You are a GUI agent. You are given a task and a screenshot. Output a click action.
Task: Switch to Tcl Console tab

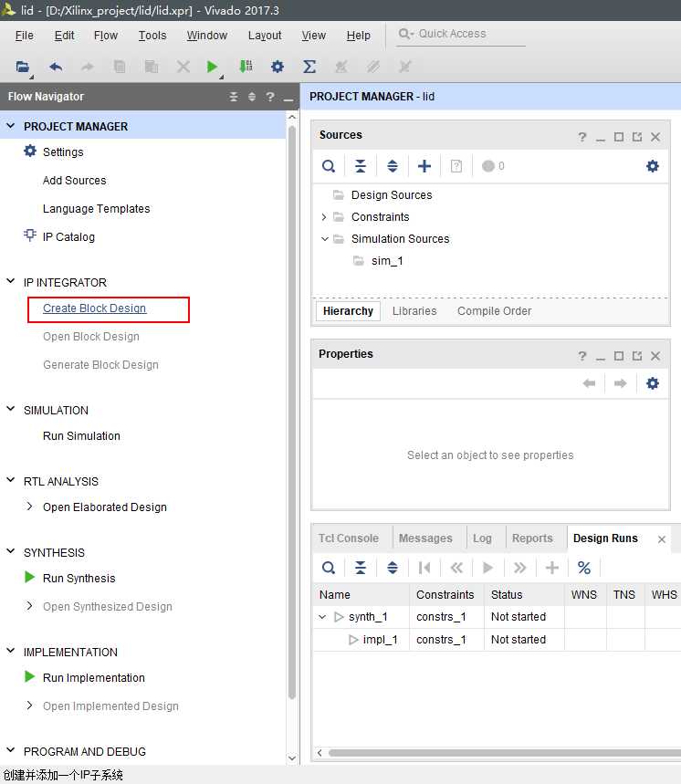coord(349,538)
